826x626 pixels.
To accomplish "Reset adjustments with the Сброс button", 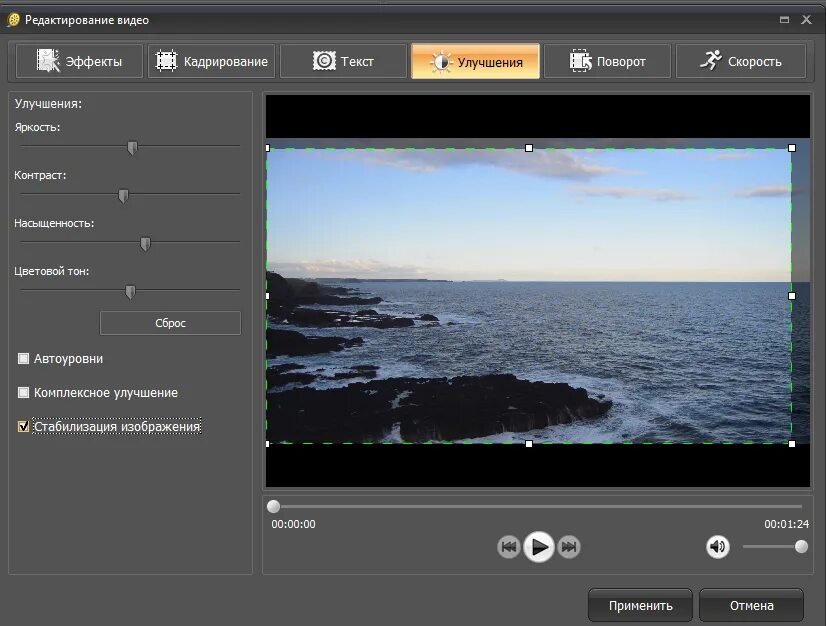I will 170,323.
